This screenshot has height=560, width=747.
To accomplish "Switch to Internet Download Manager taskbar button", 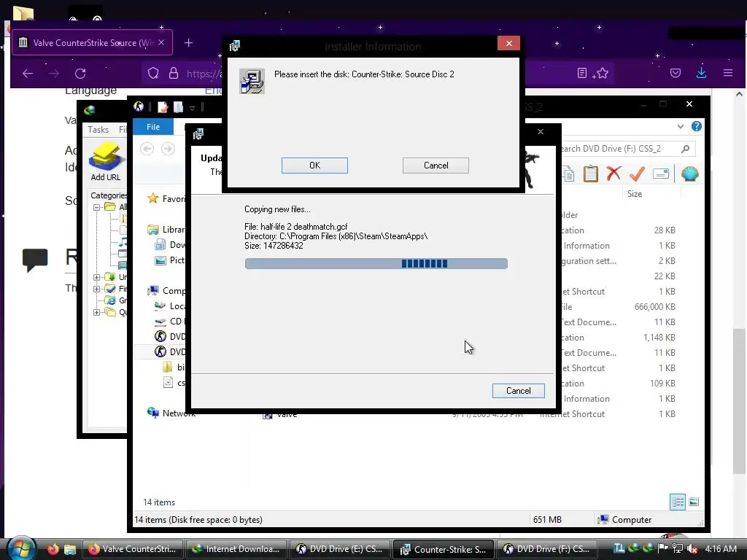I will pyautogui.click(x=236, y=549).
